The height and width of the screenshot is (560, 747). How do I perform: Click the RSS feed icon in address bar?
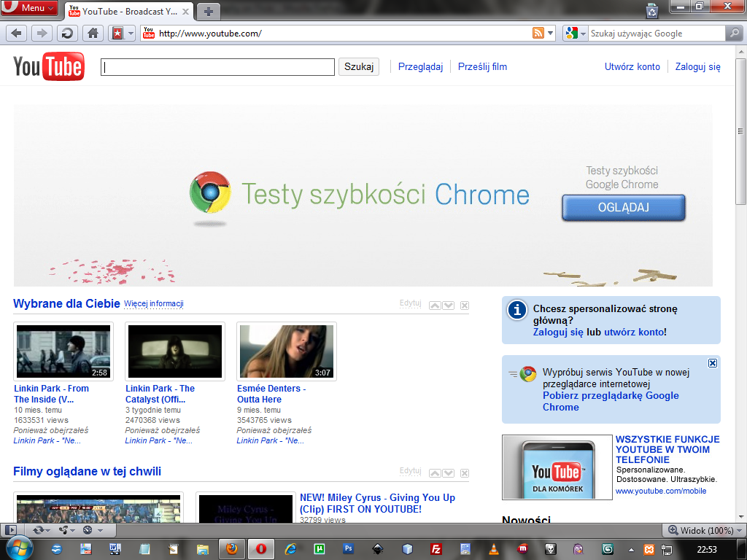[x=538, y=34]
